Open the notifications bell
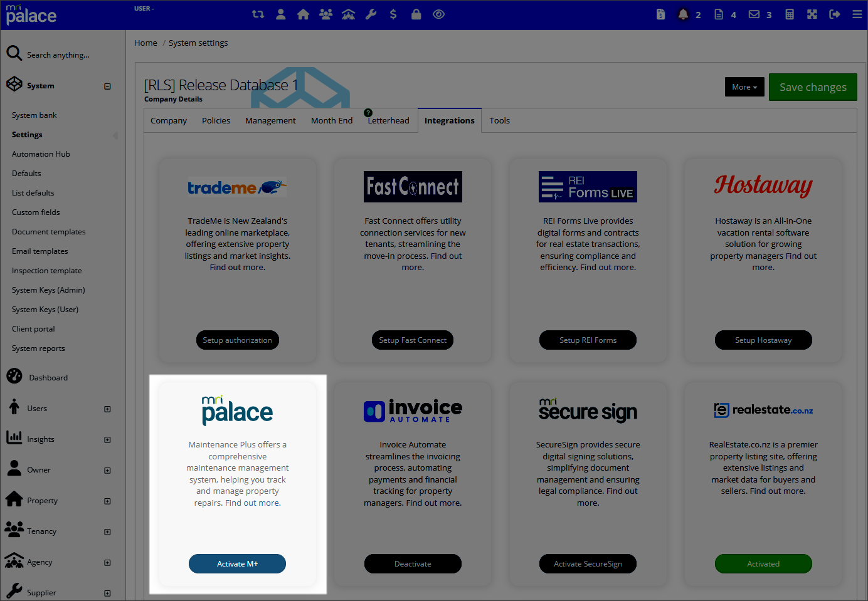This screenshot has height=601, width=868. pyautogui.click(x=683, y=14)
